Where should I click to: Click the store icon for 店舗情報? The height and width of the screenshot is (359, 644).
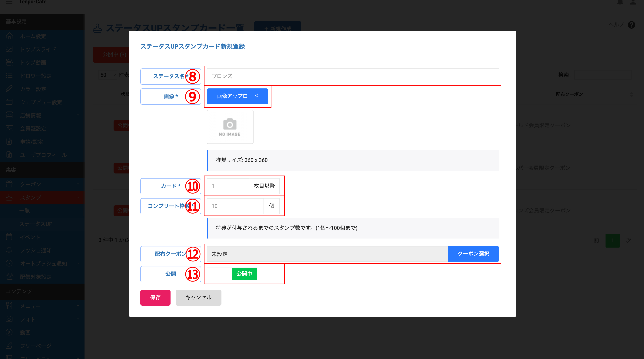click(9, 115)
